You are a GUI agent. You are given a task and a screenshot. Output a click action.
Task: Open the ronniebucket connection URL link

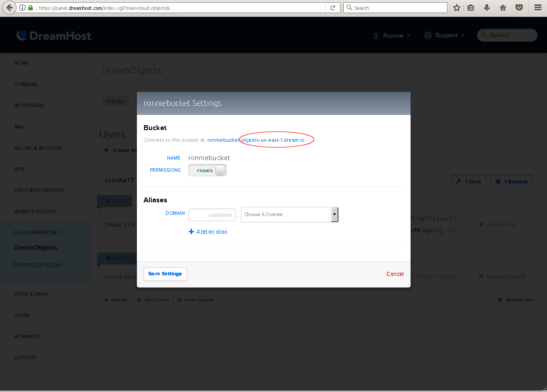[x=256, y=140]
